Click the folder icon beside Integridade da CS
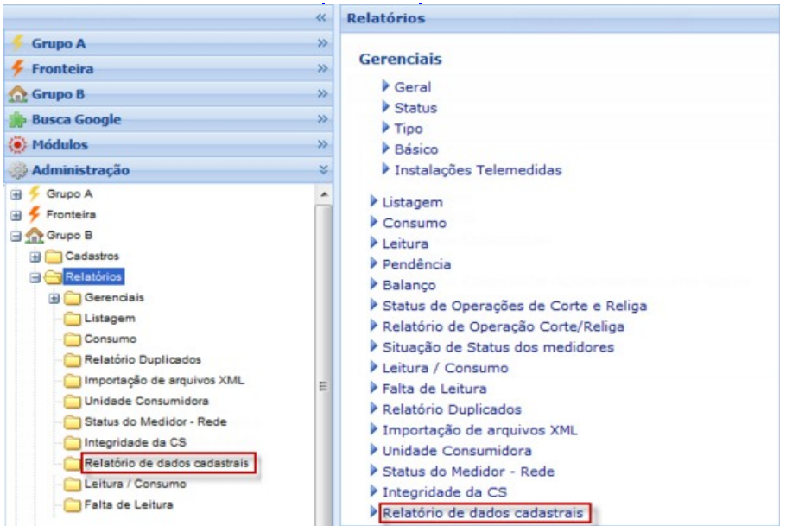Viewport: 786px width, 532px height. (x=73, y=443)
